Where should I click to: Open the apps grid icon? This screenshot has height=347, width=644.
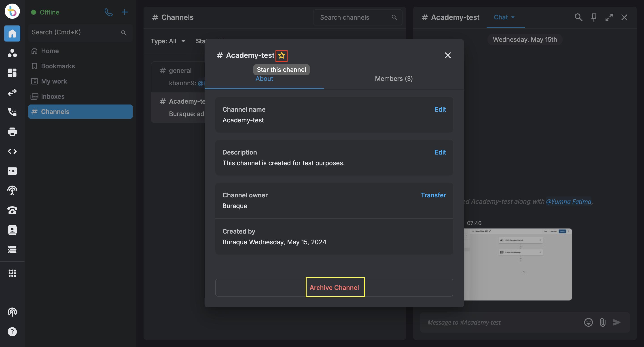tap(12, 273)
